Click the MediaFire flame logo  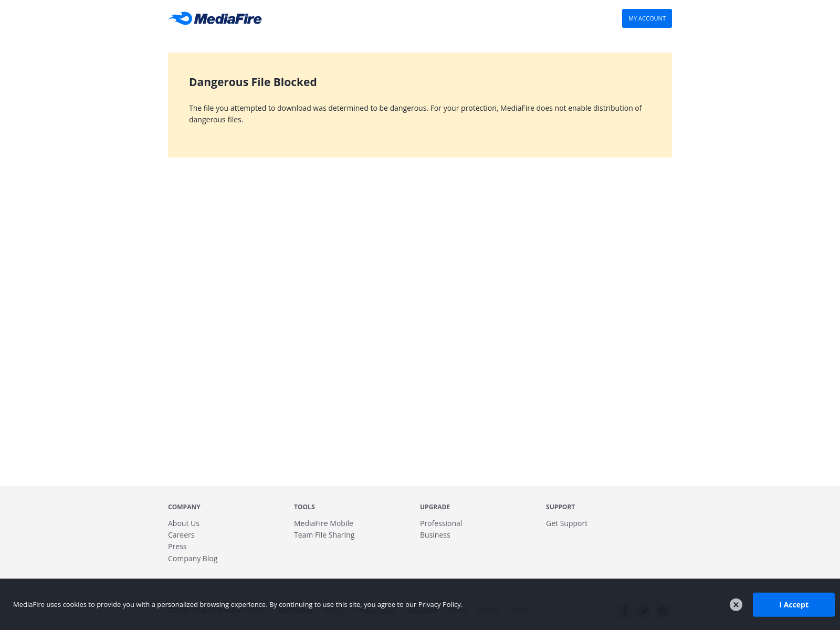pyautogui.click(x=215, y=18)
